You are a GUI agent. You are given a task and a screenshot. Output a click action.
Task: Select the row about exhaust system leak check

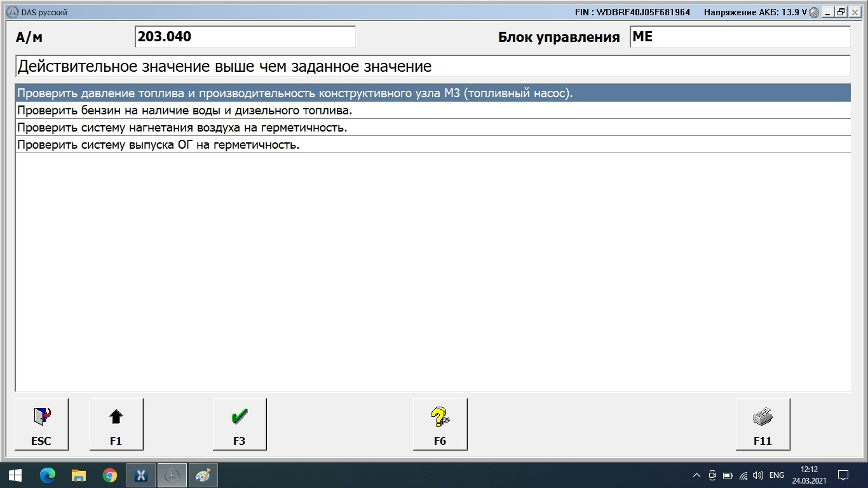pos(433,145)
